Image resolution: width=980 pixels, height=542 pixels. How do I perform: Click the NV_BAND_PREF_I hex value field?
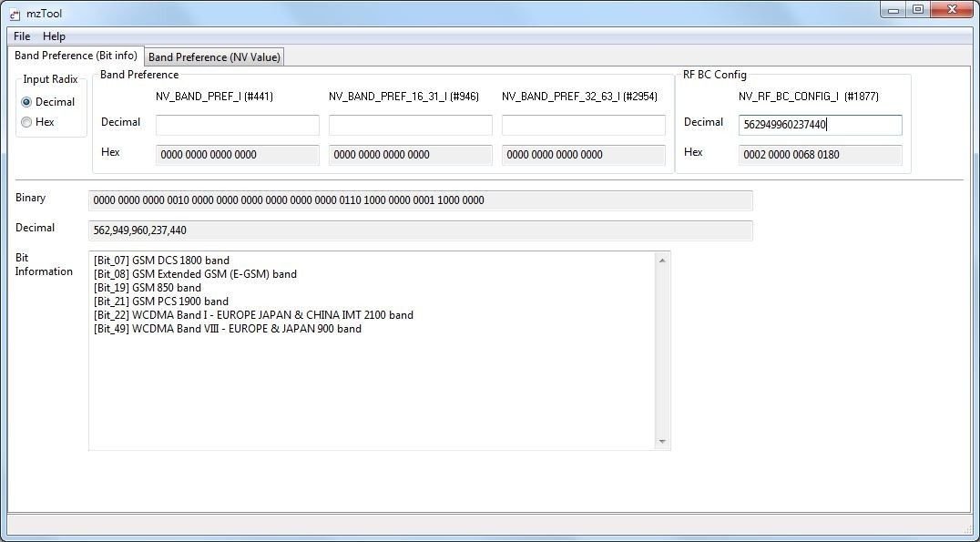[238, 155]
